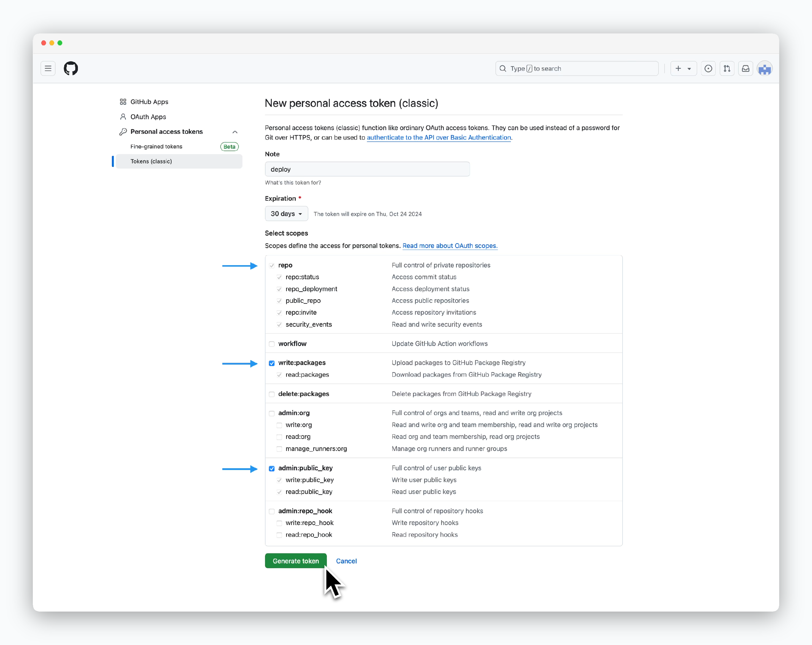Click 'Full control of user public keys' text

(x=437, y=468)
